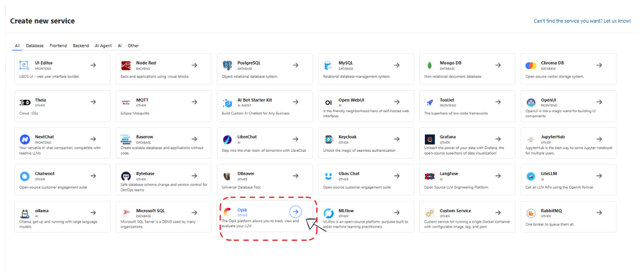This screenshot has width=644, height=278.
Task: Click the DBeaver beaver icon
Action: (227, 176)
